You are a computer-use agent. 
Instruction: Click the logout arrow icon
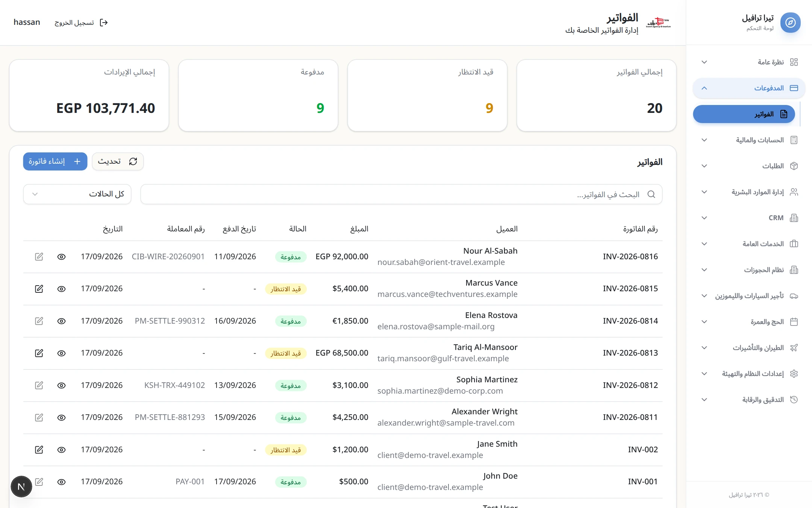click(x=104, y=23)
